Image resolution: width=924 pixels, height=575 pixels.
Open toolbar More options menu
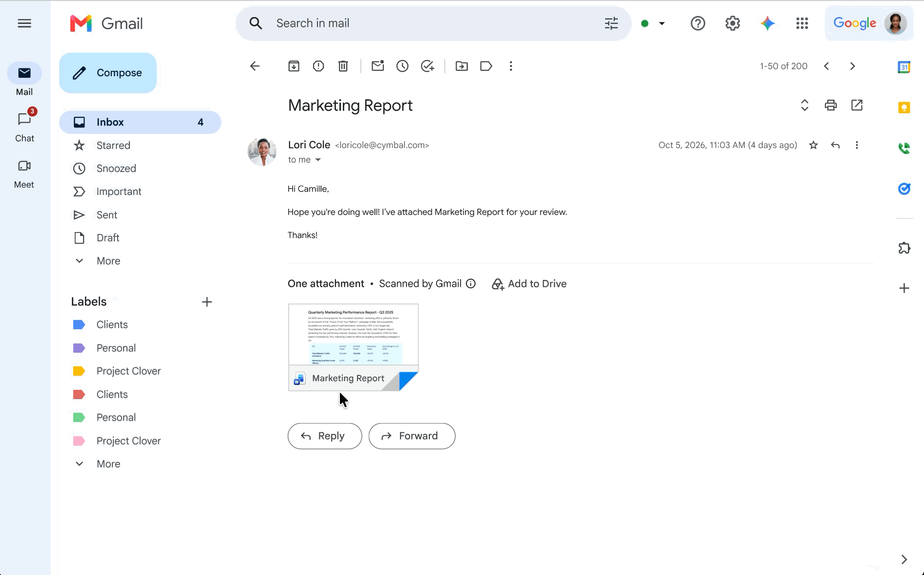click(511, 66)
